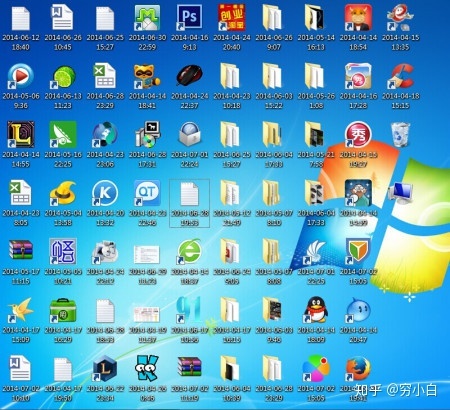Click the label "2014-06-12 18:40"
The width and height of the screenshot is (450, 410).
tap(21, 42)
